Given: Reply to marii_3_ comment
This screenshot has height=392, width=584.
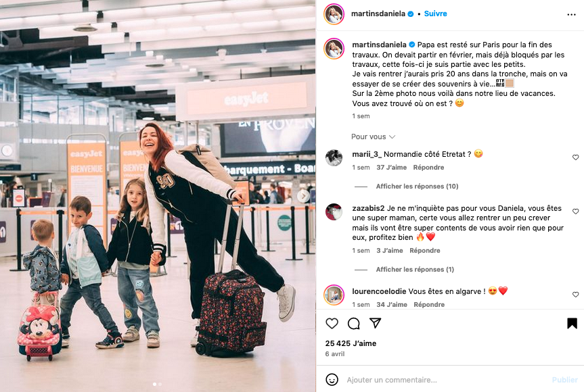Looking at the screenshot, I should [428, 168].
